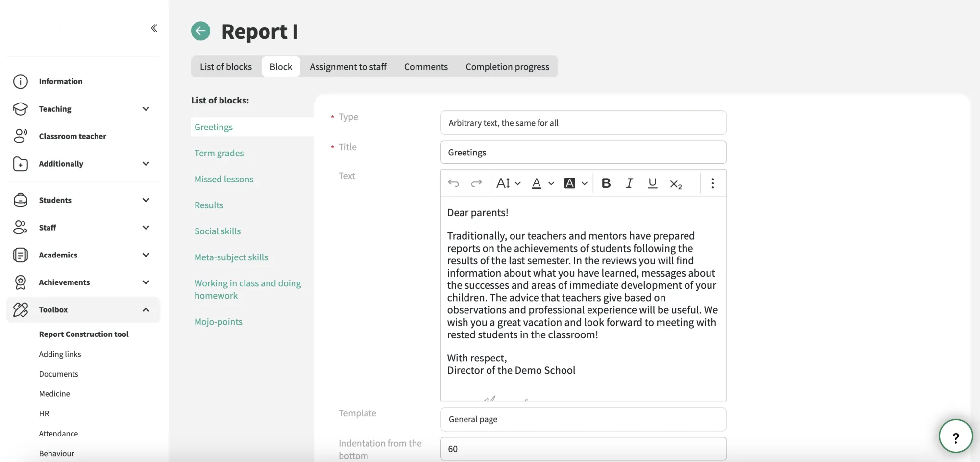Screen dimensions: 980x462
Task: Click the Information sidebar icon
Action: (21, 81)
